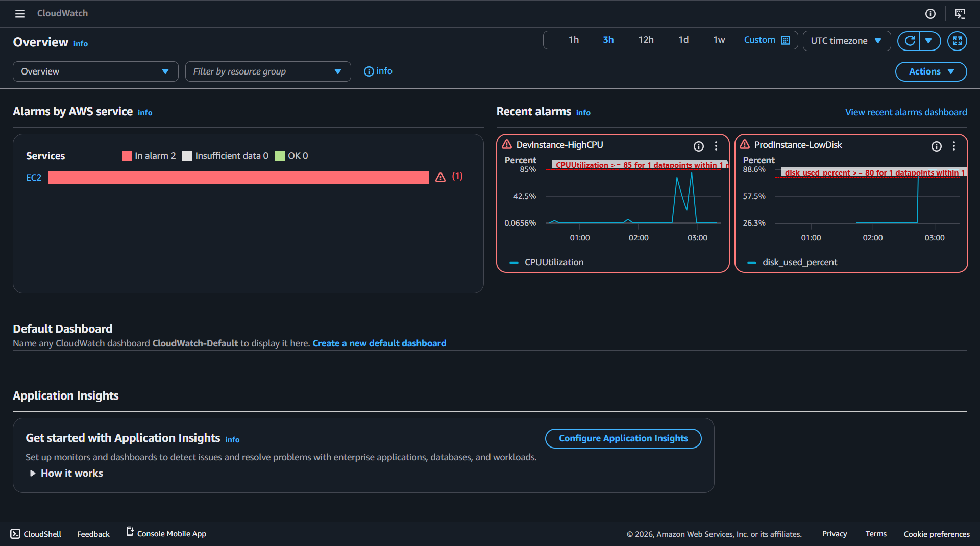This screenshot has width=980, height=546.
Task: Expand the How it works section
Action: click(x=67, y=473)
